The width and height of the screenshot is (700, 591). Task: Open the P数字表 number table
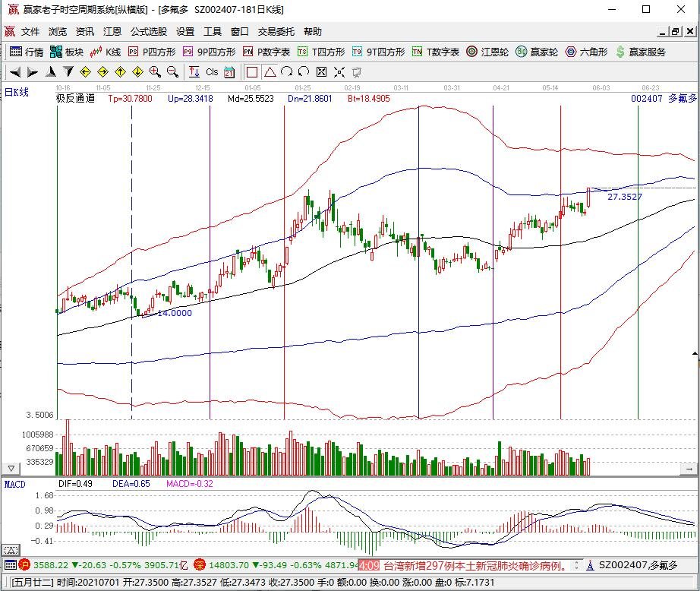[266, 52]
